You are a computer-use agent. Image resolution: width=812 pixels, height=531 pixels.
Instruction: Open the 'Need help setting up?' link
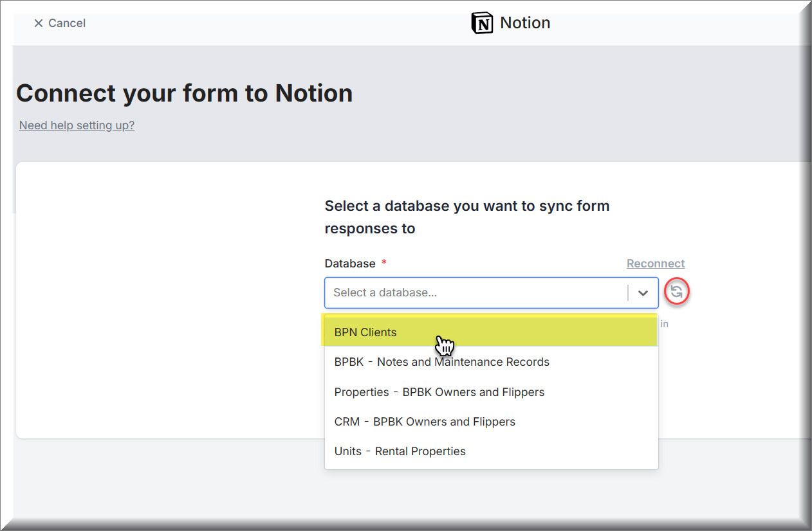(77, 125)
